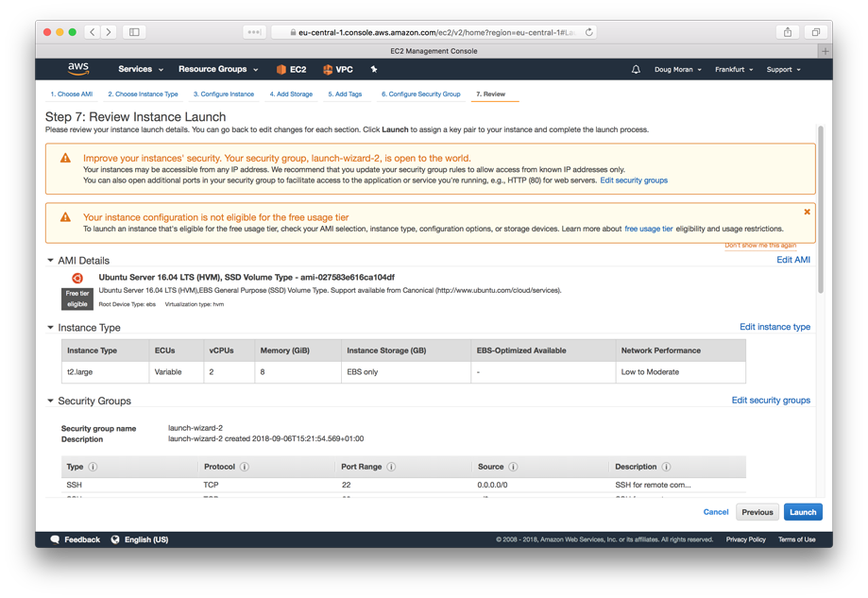Collapse the Instance Type section
The width and height of the screenshot is (868, 598).
[50, 328]
